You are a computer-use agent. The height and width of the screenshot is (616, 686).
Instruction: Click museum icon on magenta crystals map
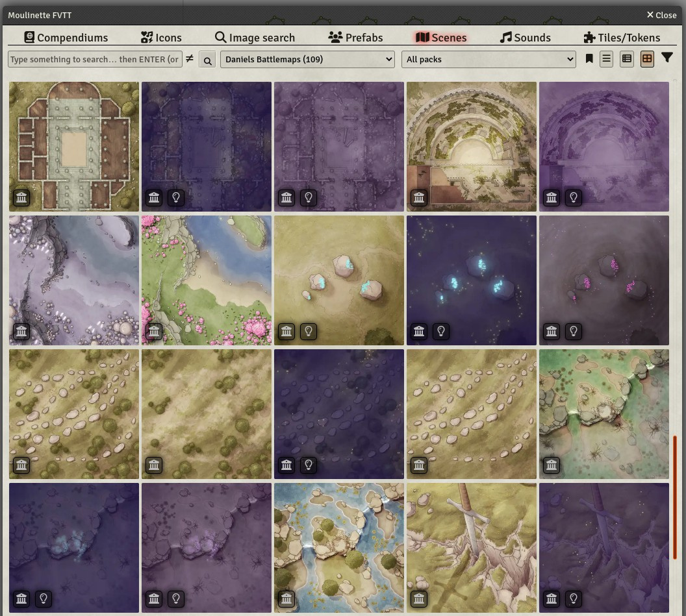[552, 332]
